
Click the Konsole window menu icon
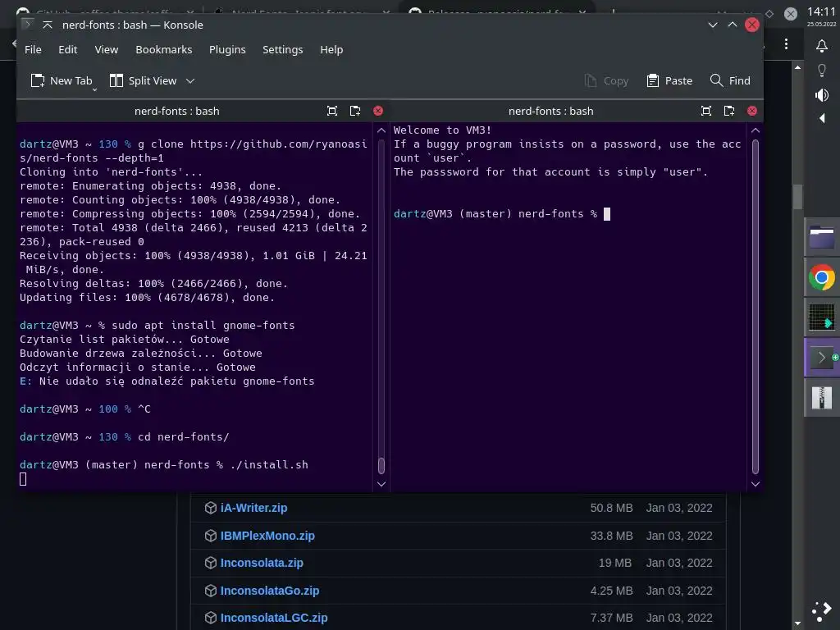tap(28, 25)
